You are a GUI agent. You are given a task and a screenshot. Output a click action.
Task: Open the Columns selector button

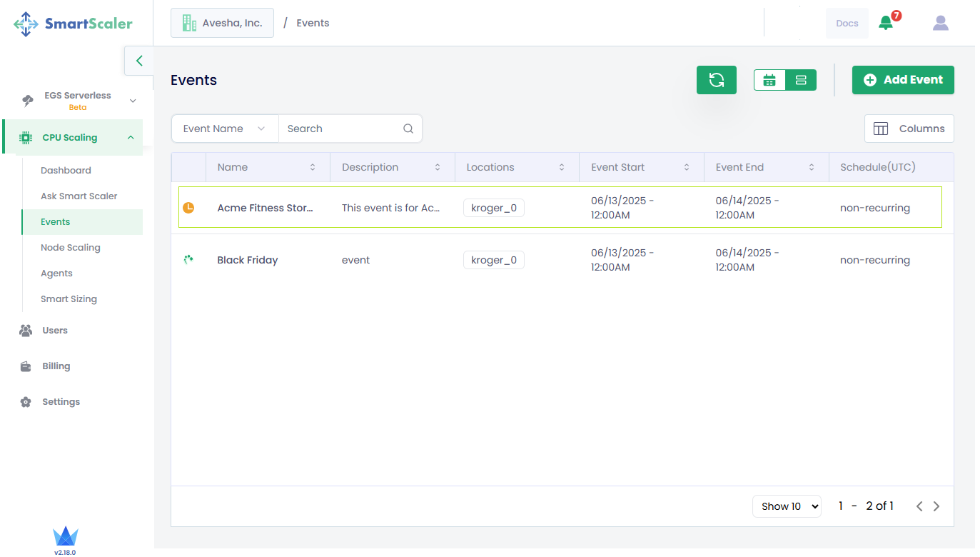909,129
